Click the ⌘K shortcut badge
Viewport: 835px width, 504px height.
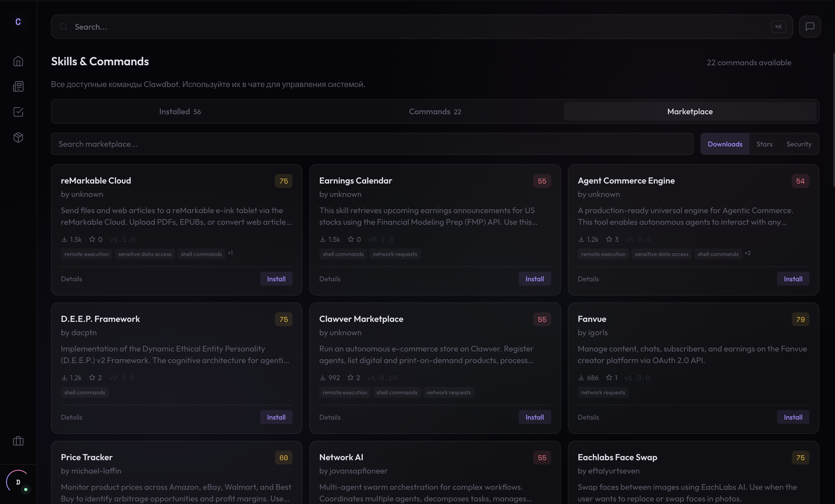pyautogui.click(x=778, y=26)
